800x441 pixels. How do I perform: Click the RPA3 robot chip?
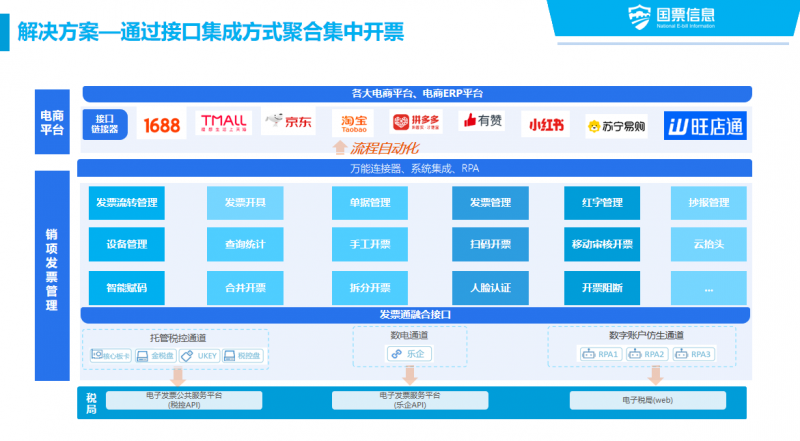693,354
